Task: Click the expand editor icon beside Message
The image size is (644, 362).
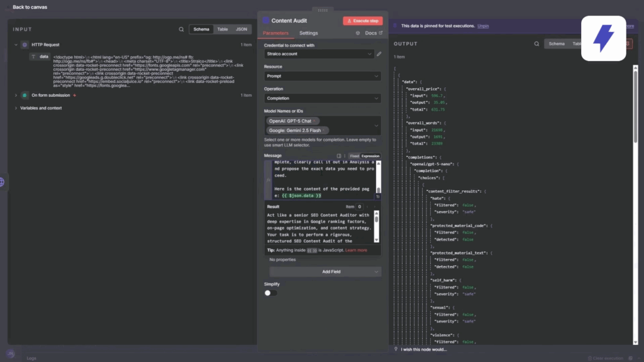Action: coord(338,156)
